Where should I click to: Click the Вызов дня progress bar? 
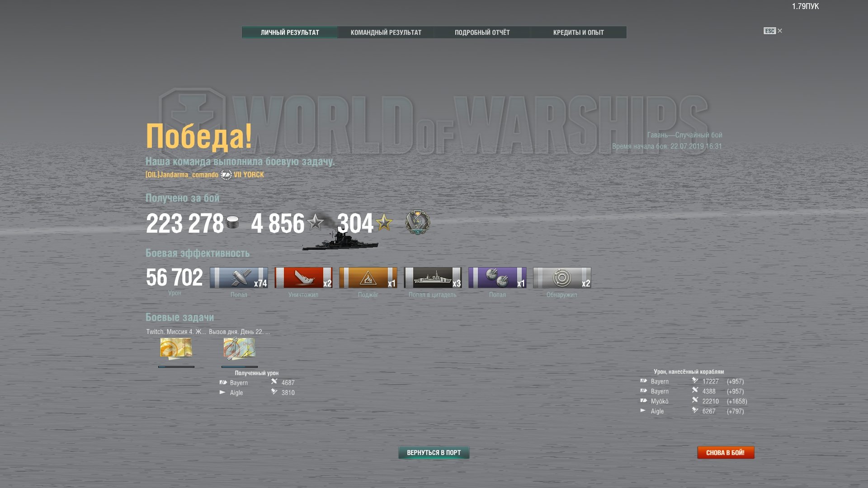click(239, 367)
